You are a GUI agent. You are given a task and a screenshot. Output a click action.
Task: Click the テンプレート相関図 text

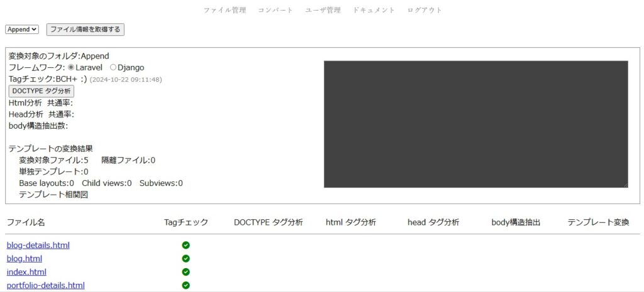coord(53,195)
